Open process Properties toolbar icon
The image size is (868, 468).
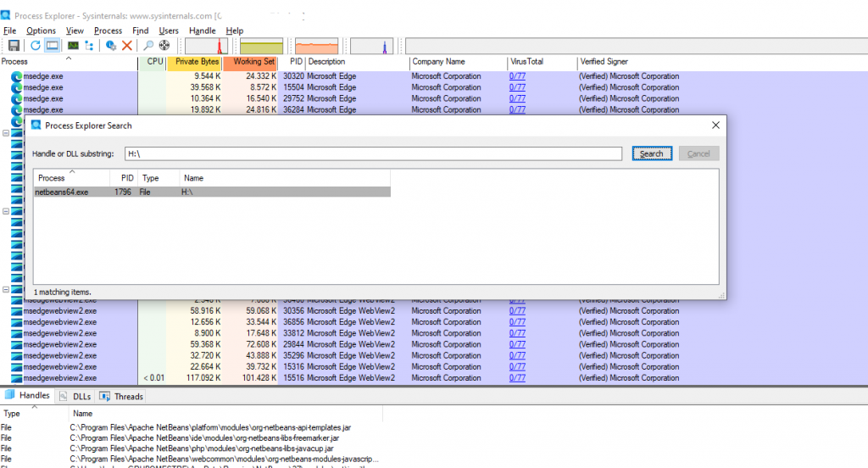point(111,46)
